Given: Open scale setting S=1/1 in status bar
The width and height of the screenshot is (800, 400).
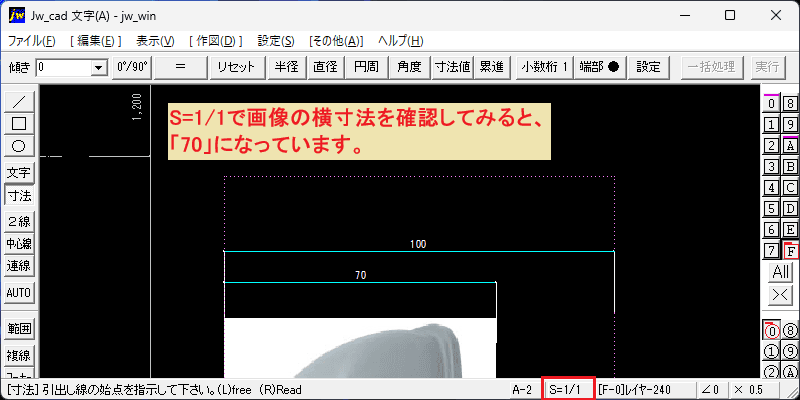Looking at the screenshot, I should 568,389.
